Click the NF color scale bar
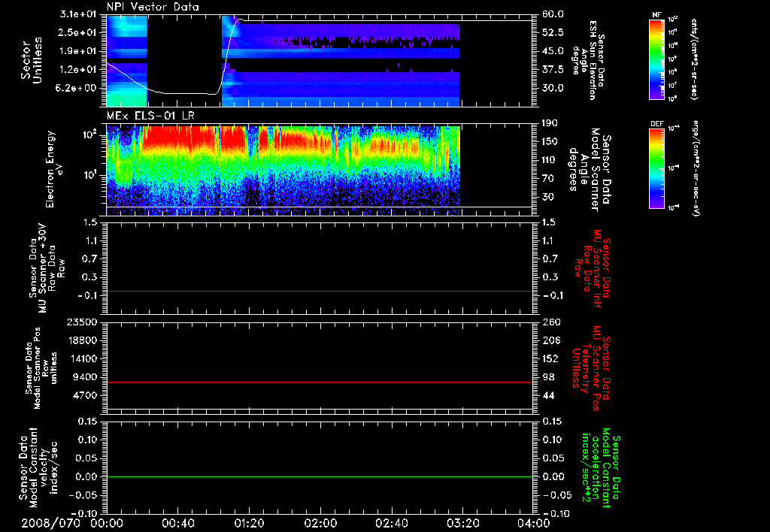Screen dimensions: 770x532 click(x=657, y=59)
